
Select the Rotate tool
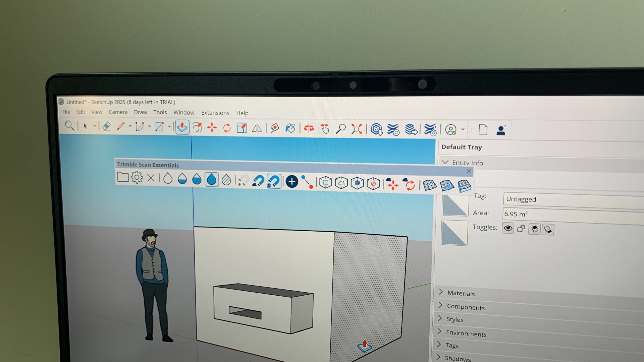(x=227, y=128)
